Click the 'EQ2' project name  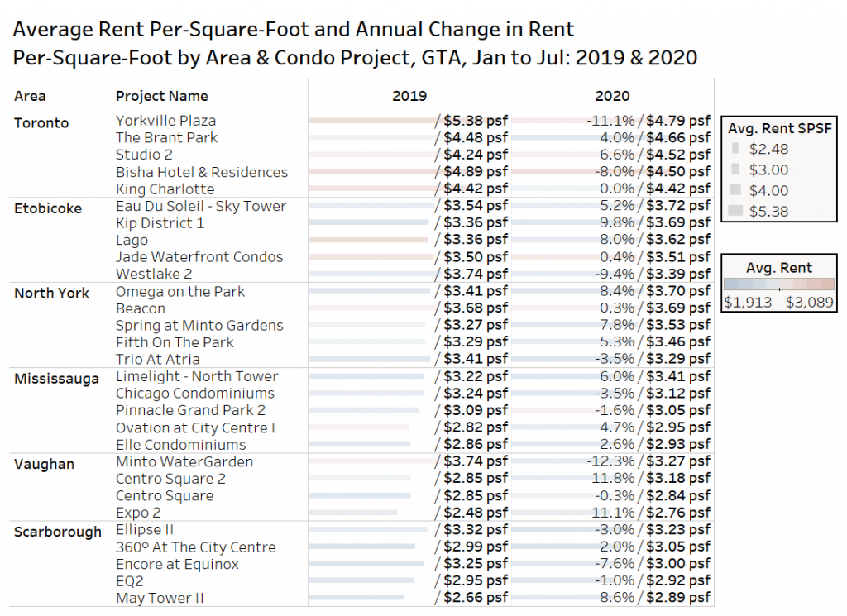click(129, 581)
